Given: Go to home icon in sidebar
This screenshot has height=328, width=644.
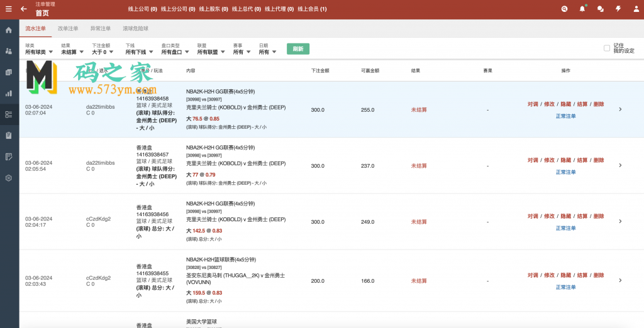Looking at the screenshot, I should click(9, 30).
